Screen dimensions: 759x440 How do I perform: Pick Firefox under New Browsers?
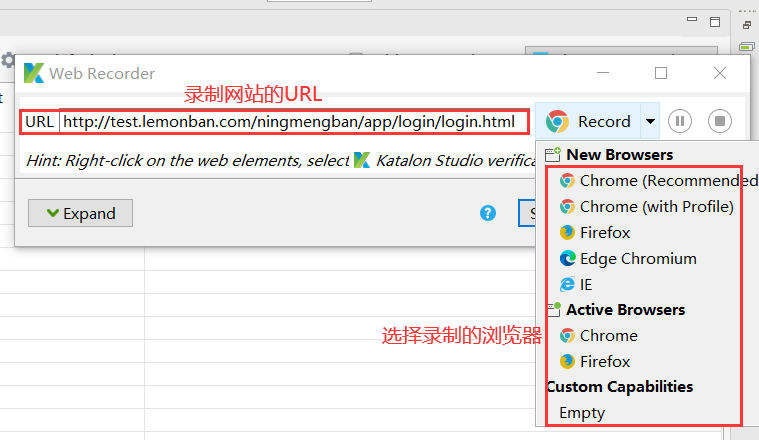595,233
